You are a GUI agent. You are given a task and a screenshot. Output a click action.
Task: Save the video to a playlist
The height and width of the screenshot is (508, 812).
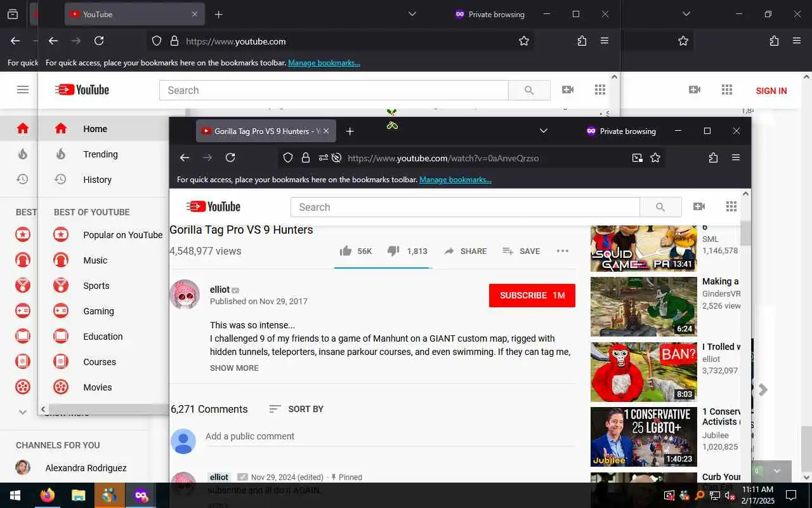click(521, 251)
